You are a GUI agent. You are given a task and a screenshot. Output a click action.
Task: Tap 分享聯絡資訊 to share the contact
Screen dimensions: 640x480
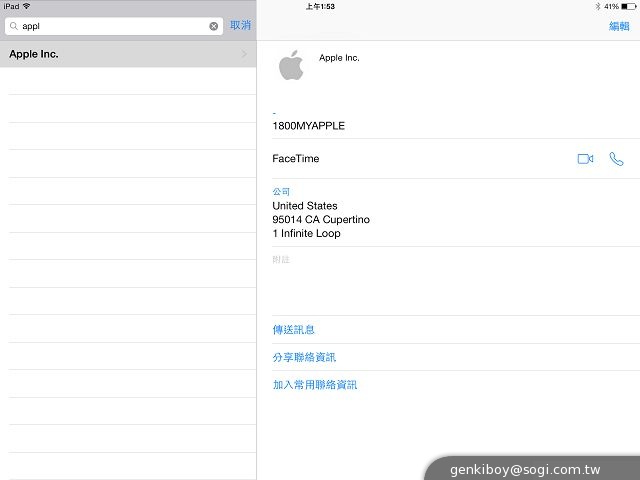click(x=304, y=358)
